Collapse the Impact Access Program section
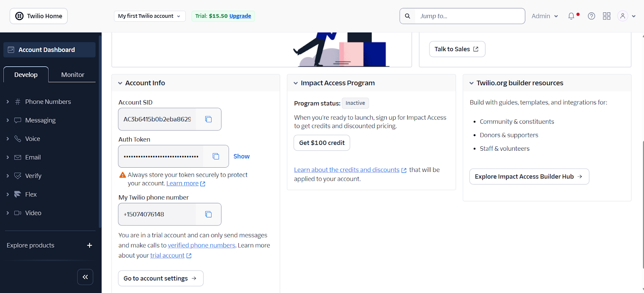This screenshot has width=644, height=293. click(296, 83)
